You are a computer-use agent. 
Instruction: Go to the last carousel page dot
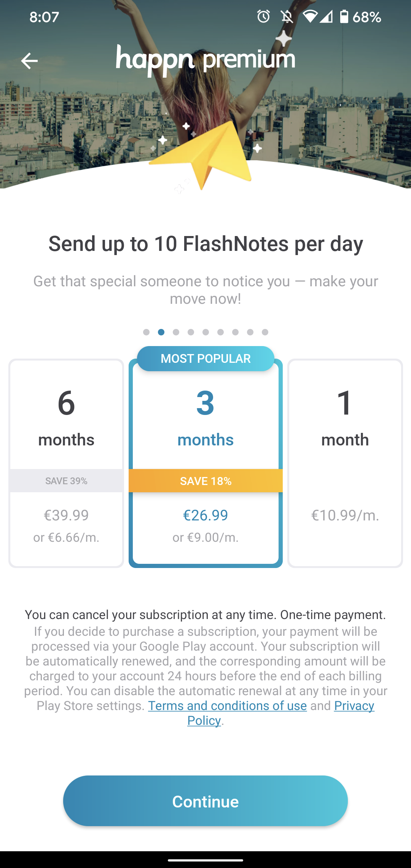[265, 332]
